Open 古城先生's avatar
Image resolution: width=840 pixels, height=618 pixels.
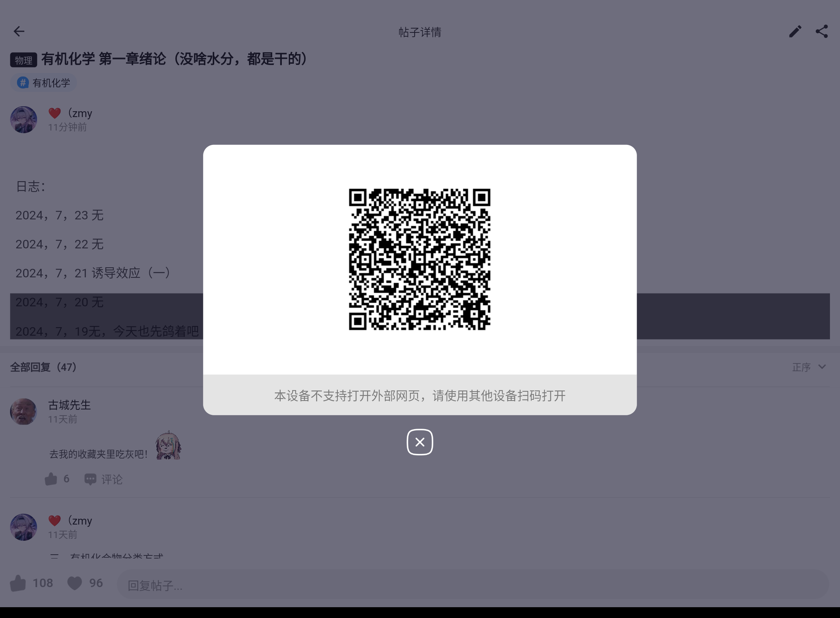click(x=24, y=411)
